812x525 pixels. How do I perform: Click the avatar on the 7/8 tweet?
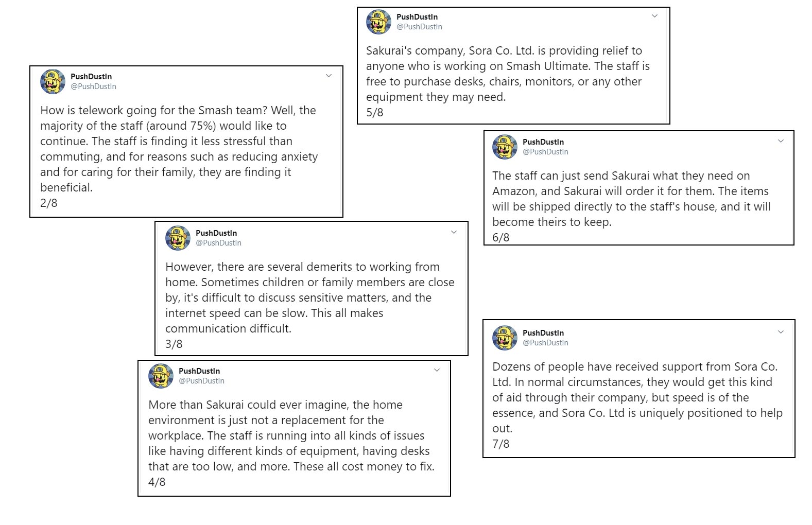(505, 338)
